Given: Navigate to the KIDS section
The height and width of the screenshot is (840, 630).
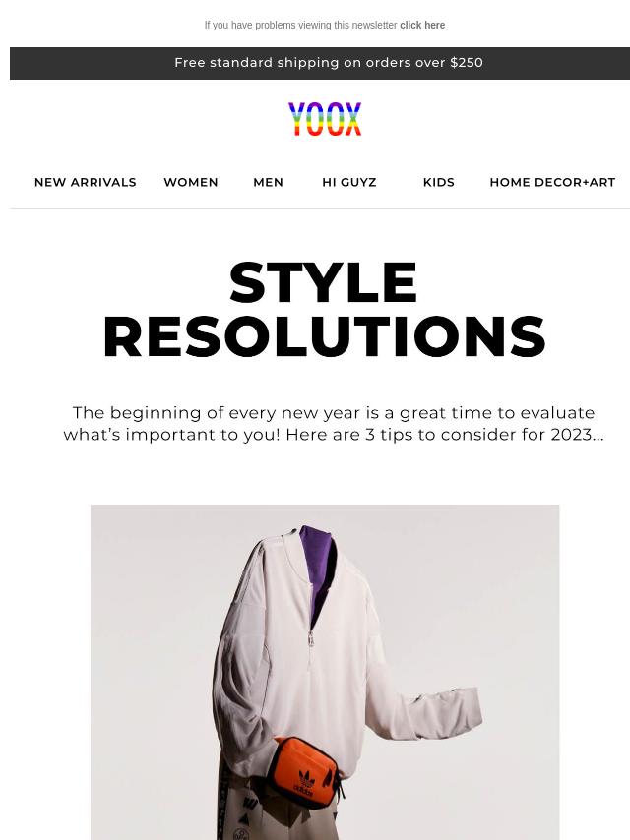Looking at the screenshot, I should 439,182.
